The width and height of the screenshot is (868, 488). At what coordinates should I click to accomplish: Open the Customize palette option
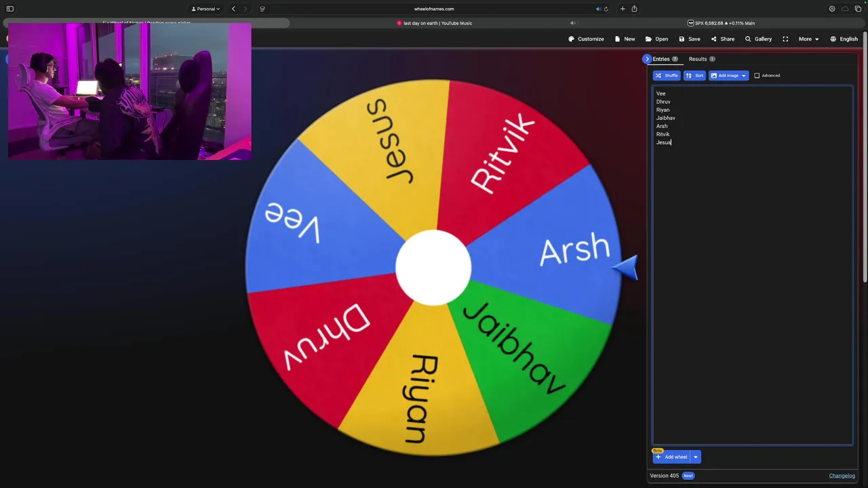[586, 39]
